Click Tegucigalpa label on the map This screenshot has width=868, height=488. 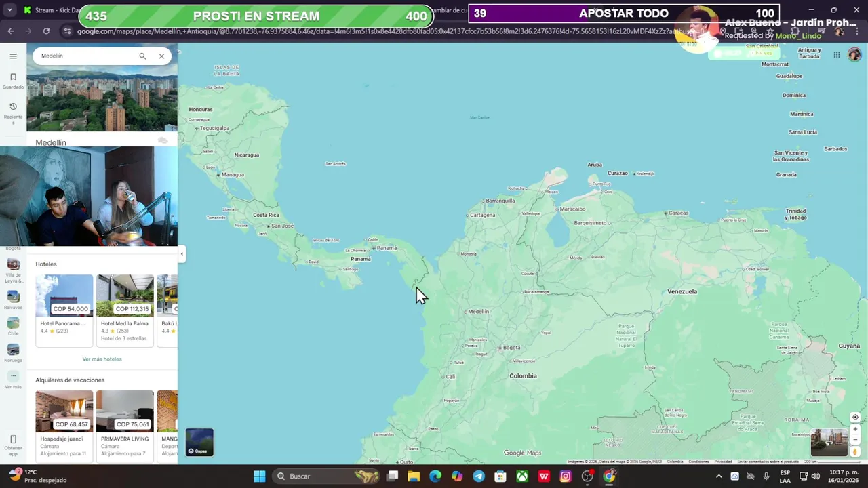(214, 128)
